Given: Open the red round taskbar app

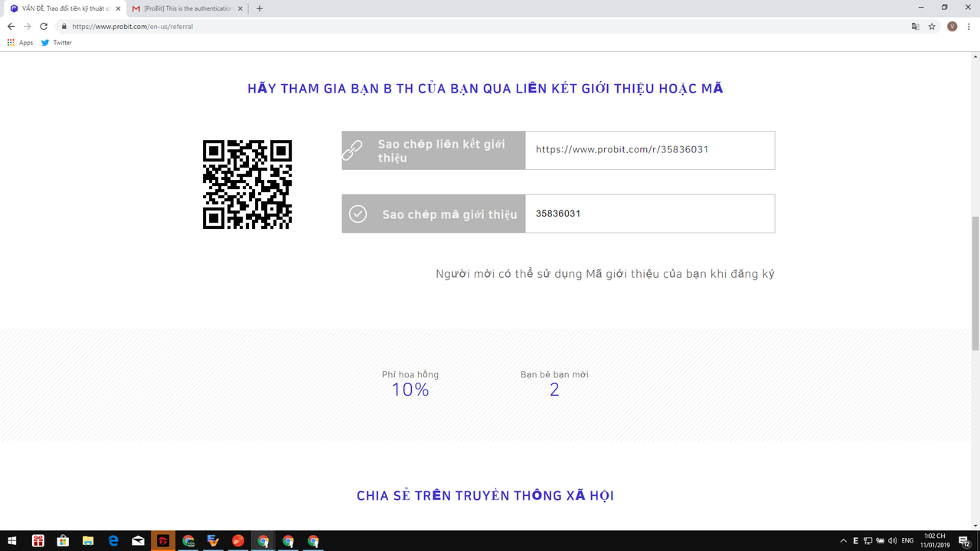Looking at the screenshot, I should pos(238,541).
